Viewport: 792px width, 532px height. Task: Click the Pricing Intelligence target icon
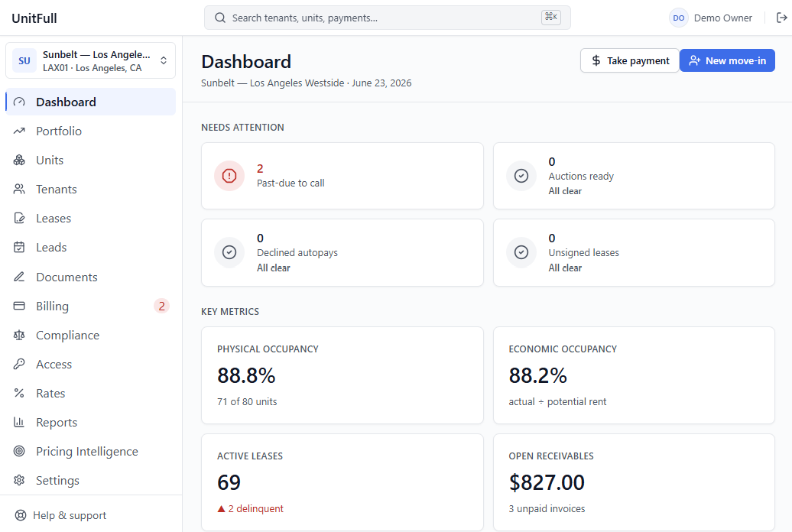click(x=19, y=451)
